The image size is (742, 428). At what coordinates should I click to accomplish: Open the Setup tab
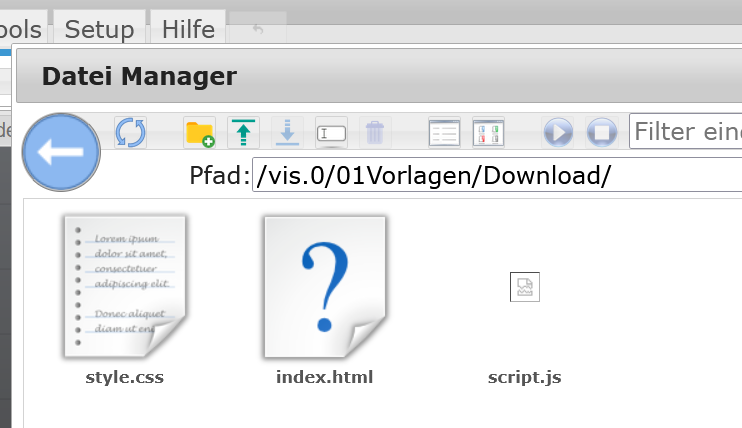click(99, 29)
